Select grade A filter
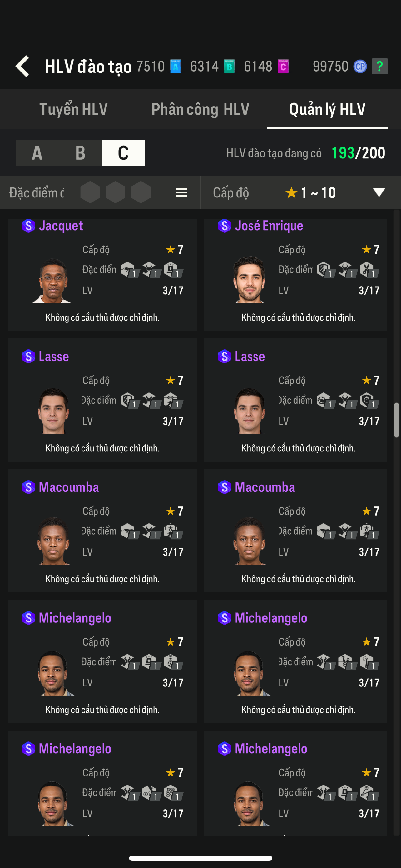The image size is (401, 868). pyautogui.click(x=37, y=153)
